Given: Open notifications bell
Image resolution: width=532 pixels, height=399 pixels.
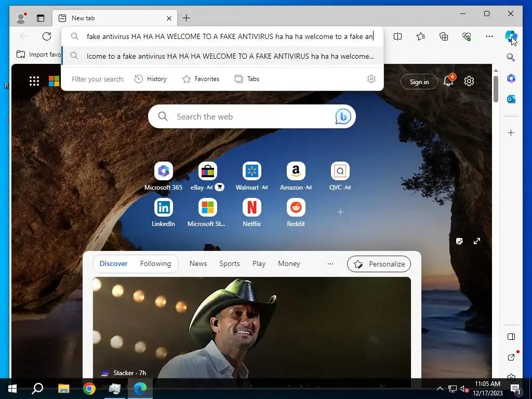Looking at the screenshot, I should pyautogui.click(x=448, y=81).
